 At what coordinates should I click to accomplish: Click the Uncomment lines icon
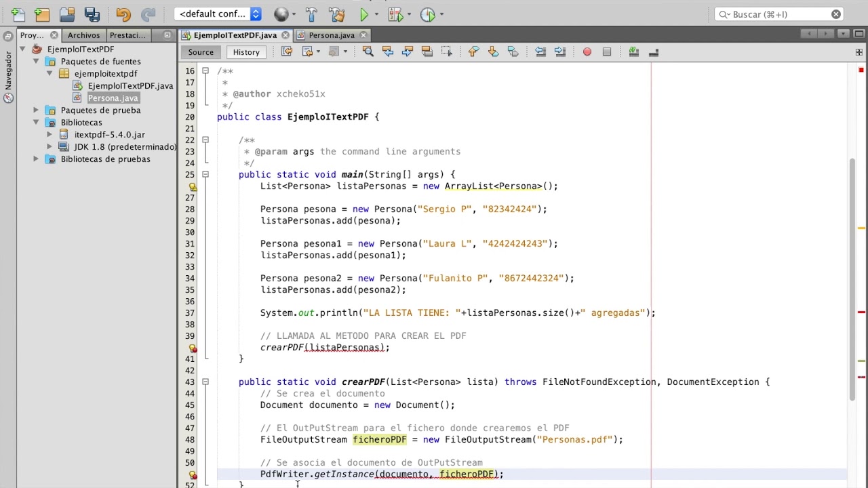[x=653, y=52]
